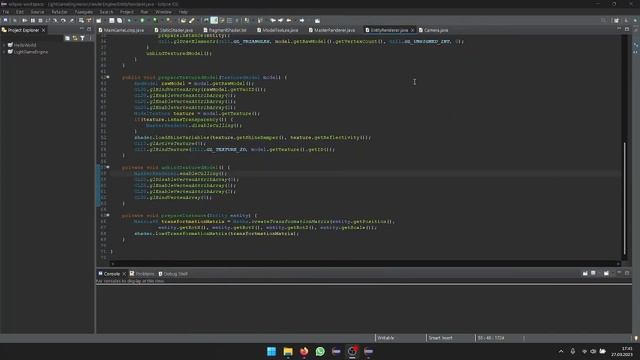Open the Navigate menu

point(84,12)
